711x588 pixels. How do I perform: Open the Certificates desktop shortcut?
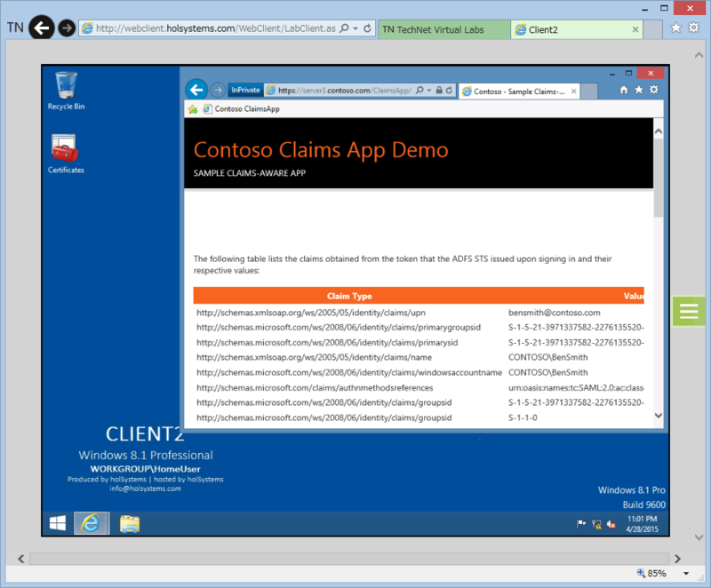point(66,154)
